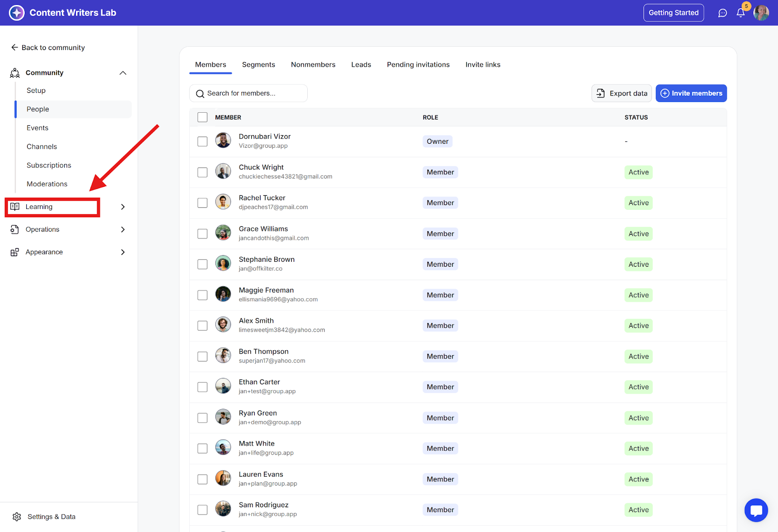The width and height of the screenshot is (778, 532).
Task: Expand the Operations section arrow
Action: (123, 229)
